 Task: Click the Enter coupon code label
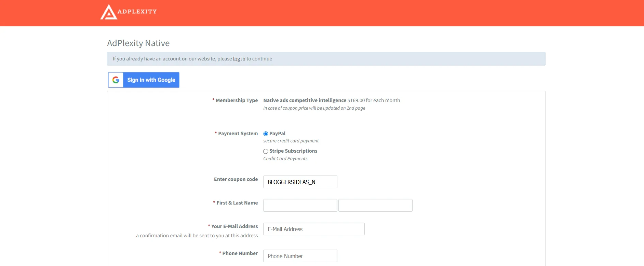236,179
